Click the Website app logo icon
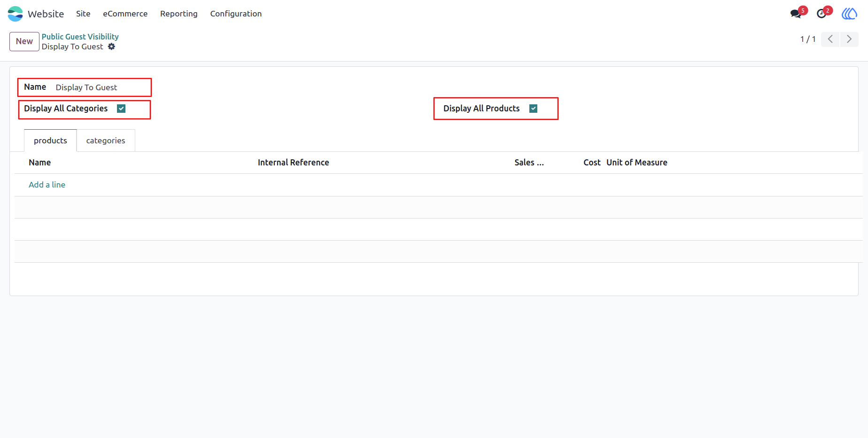The image size is (868, 438). pos(15,14)
